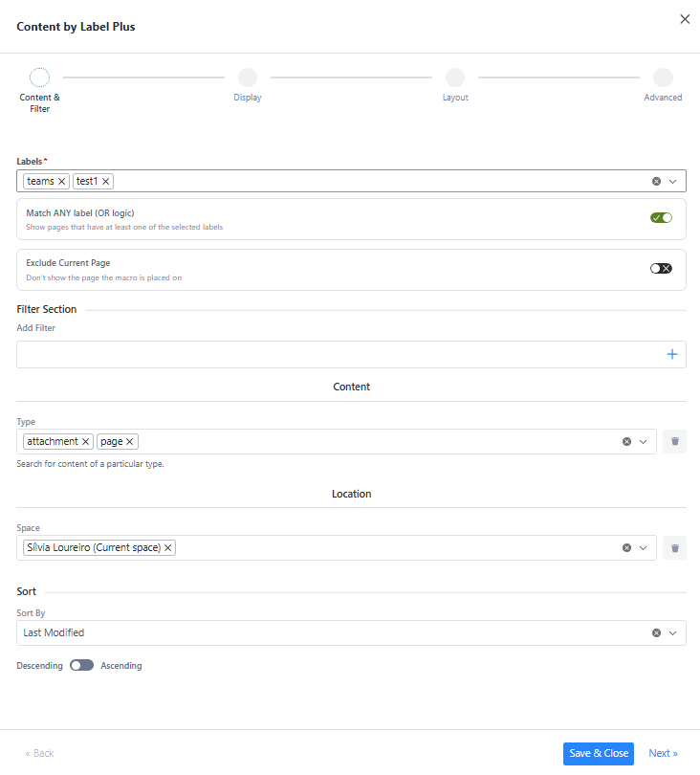Click the Save & Close button

tap(599, 753)
